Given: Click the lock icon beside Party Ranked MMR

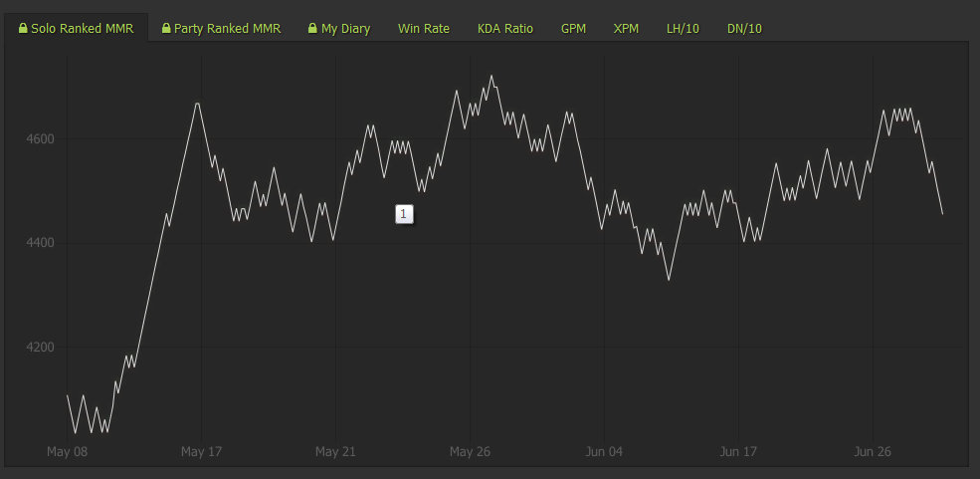Looking at the screenshot, I should (166, 28).
